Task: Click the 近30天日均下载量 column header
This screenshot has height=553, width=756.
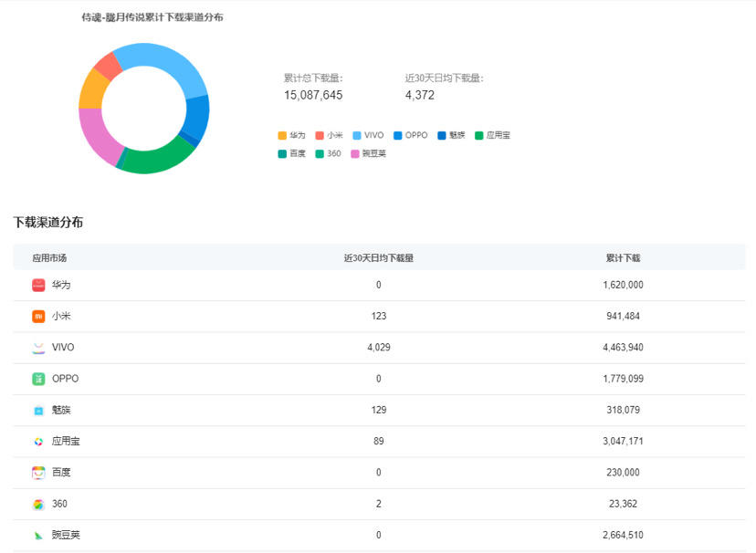Action: [x=378, y=258]
